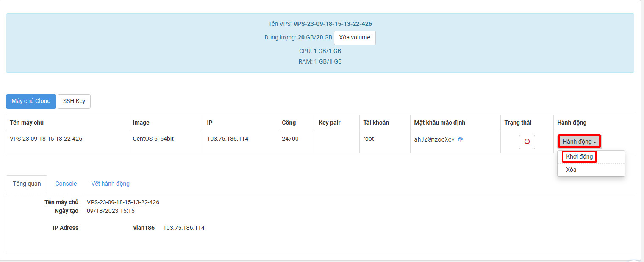Open the Hành động dropdown button

tap(579, 142)
